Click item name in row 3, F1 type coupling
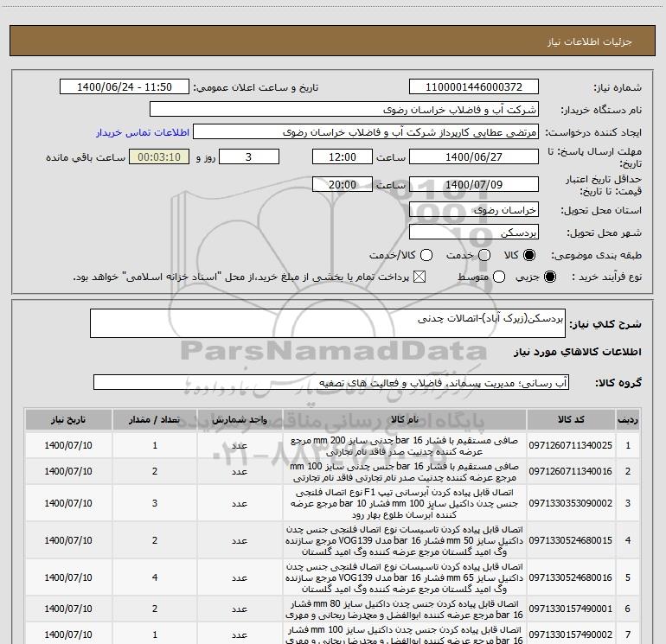 click(405, 503)
